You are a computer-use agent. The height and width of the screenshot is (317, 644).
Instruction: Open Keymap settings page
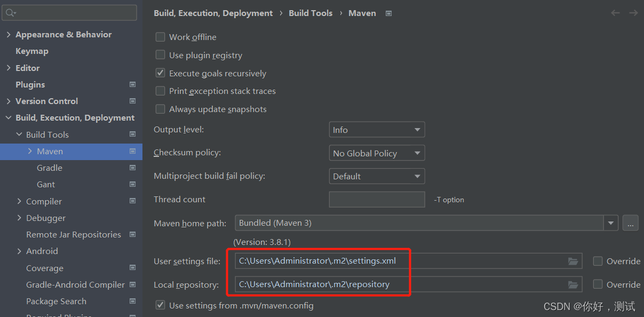click(32, 51)
